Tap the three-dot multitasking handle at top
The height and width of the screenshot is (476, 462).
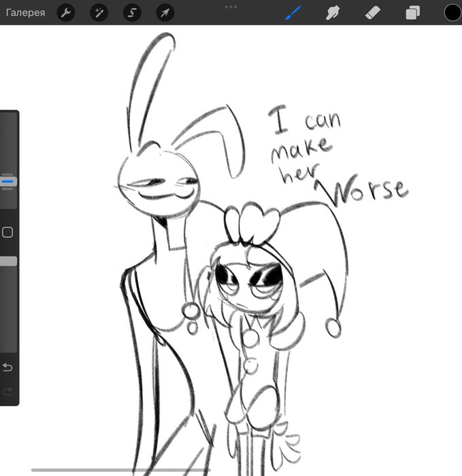(231, 7)
